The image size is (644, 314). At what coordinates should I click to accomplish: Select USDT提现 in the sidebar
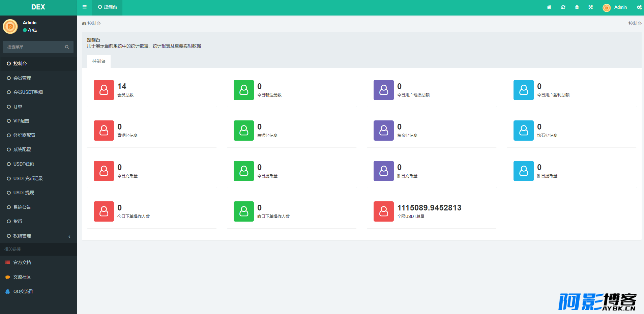pyautogui.click(x=24, y=193)
